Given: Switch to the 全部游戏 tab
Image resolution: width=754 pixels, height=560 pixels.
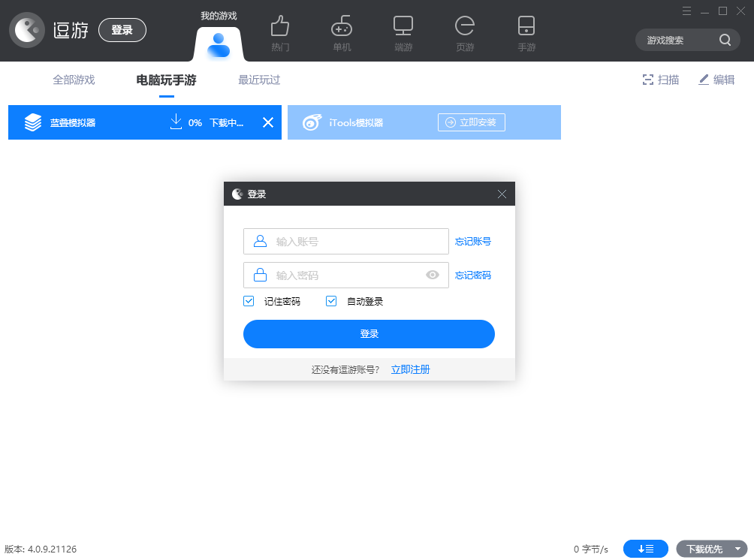Looking at the screenshot, I should (x=74, y=79).
